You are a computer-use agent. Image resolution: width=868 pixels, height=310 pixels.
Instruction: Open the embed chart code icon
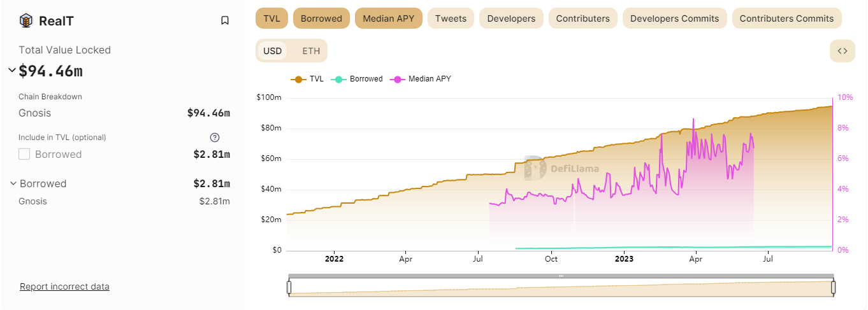842,51
